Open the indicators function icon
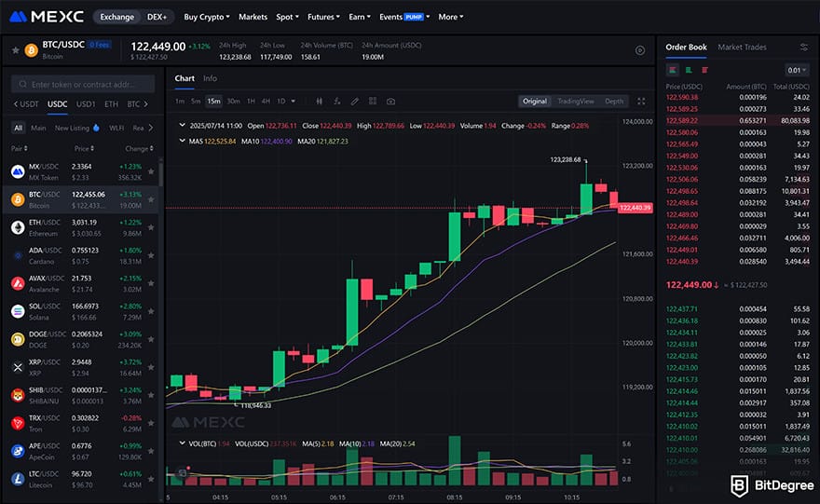This screenshot has width=820, height=504. pos(336,102)
